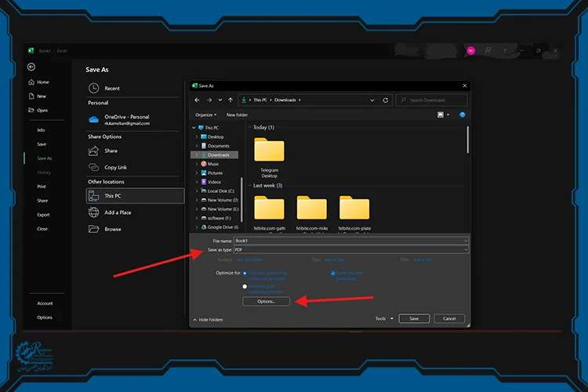This screenshot has width=588, height=392.
Task: Select the felbite.com-plate folder
Action: pos(354,213)
